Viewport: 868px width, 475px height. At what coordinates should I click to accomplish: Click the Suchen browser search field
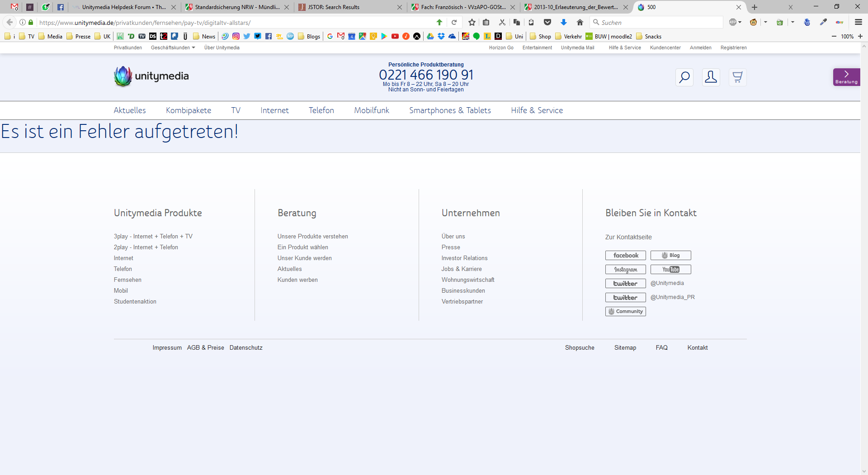658,22
